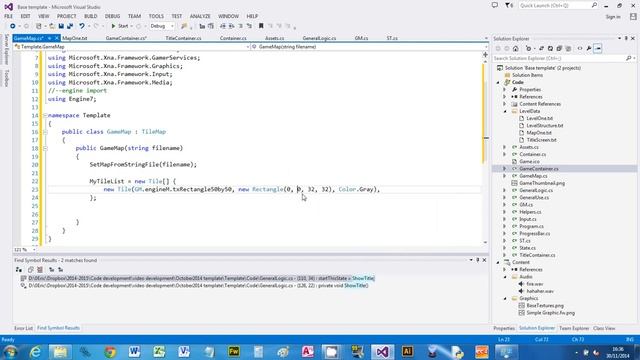Click Clear All red icon in Find Results

(40, 270)
